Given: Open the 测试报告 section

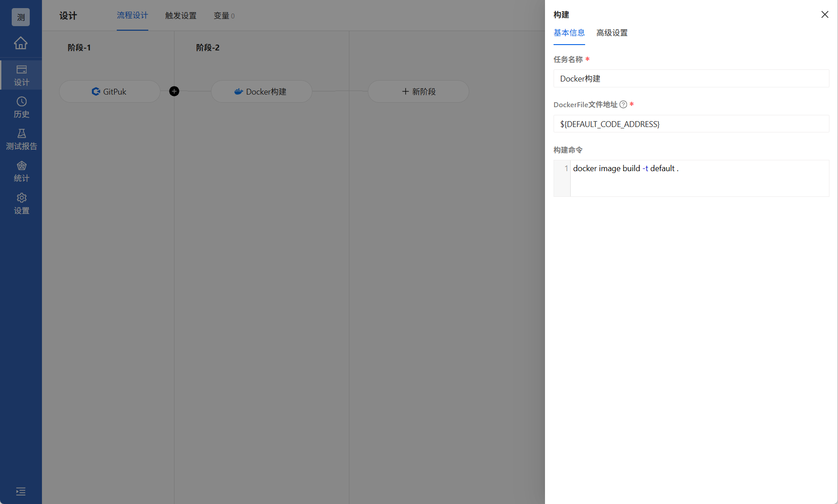Looking at the screenshot, I should [21, 139].
